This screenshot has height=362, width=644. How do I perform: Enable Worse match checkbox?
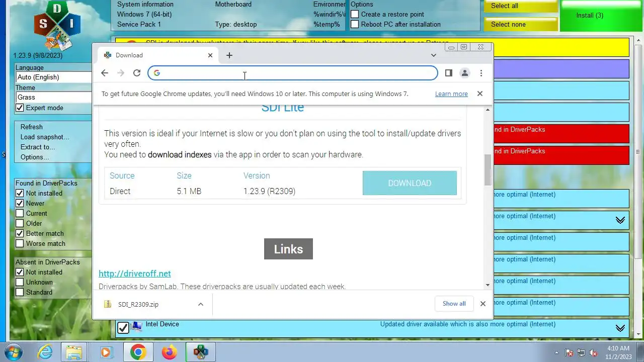tap(20, 243)
